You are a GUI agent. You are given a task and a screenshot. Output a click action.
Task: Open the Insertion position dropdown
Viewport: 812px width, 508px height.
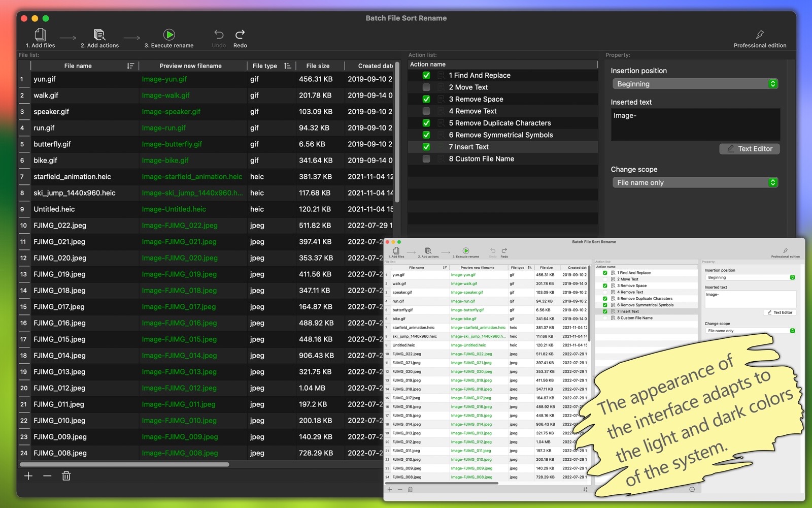695,84
